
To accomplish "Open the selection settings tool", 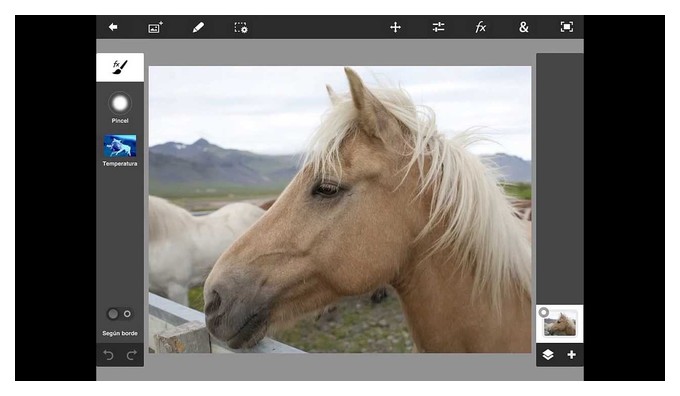I will click(x=241, y=28).
